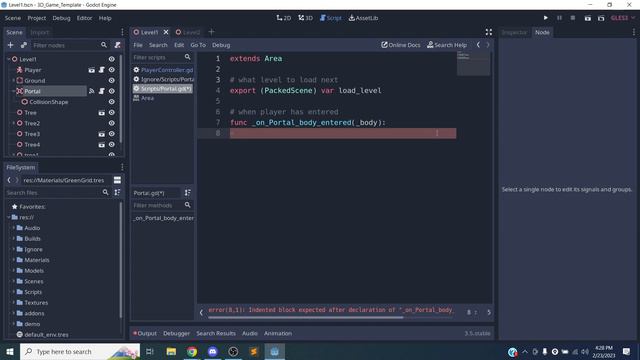Open Online Docs

click(x=401, y=45)
